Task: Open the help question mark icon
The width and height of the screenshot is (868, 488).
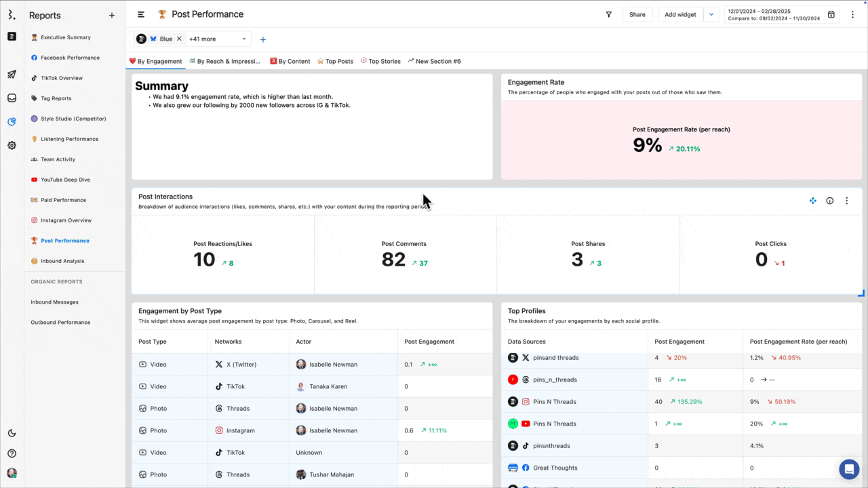Action: [x=12, y=453]
